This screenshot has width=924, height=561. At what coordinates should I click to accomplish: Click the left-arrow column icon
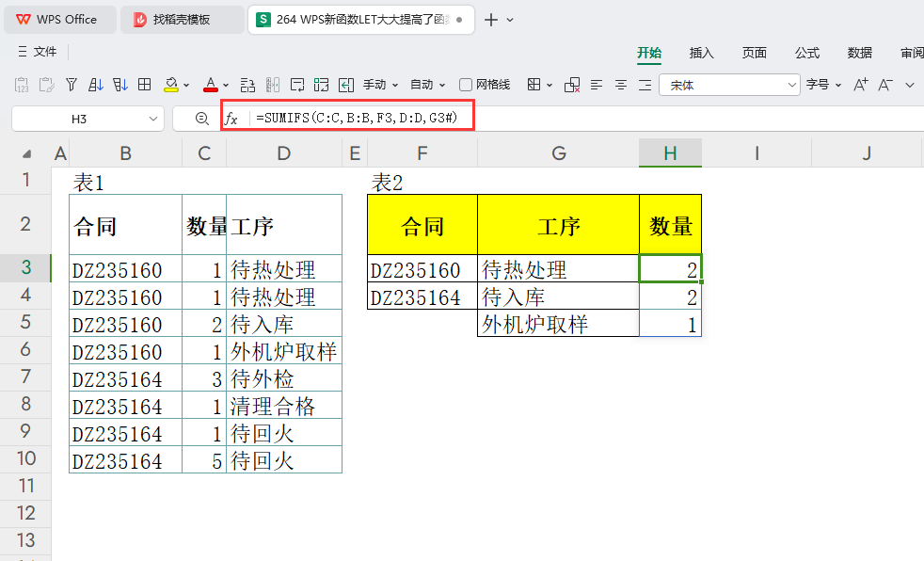[346, 85]
